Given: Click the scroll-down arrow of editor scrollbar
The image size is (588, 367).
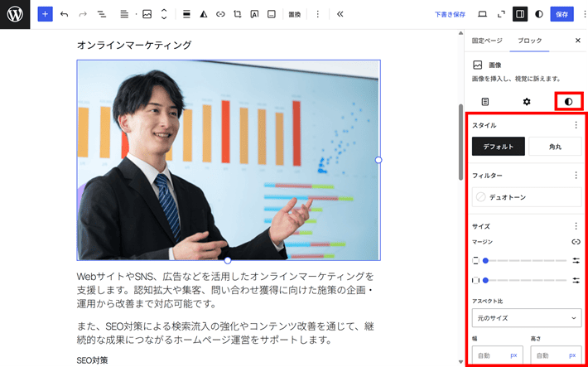Looking at the screenshot, I should (460, 362).
